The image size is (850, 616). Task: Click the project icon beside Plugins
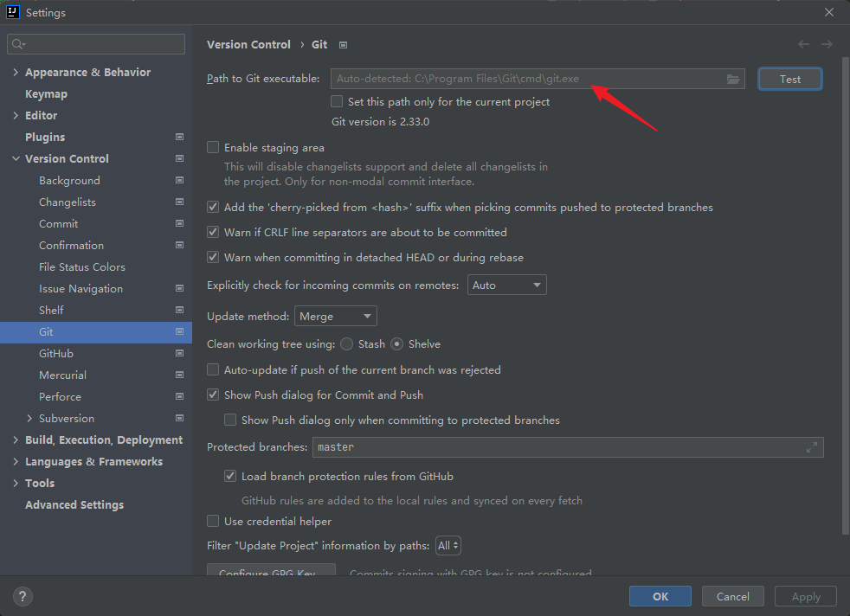coord(179,137)
